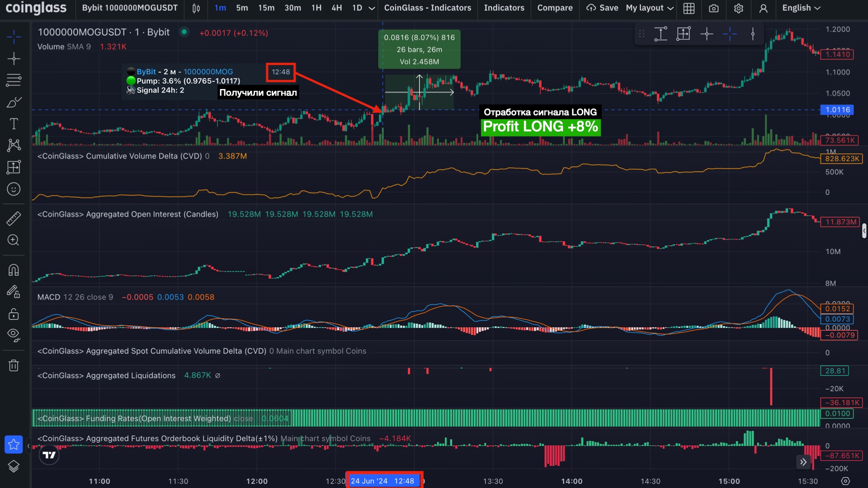Click the Save layout button
This screenshot has width=868, height=488.
point(603,8)
